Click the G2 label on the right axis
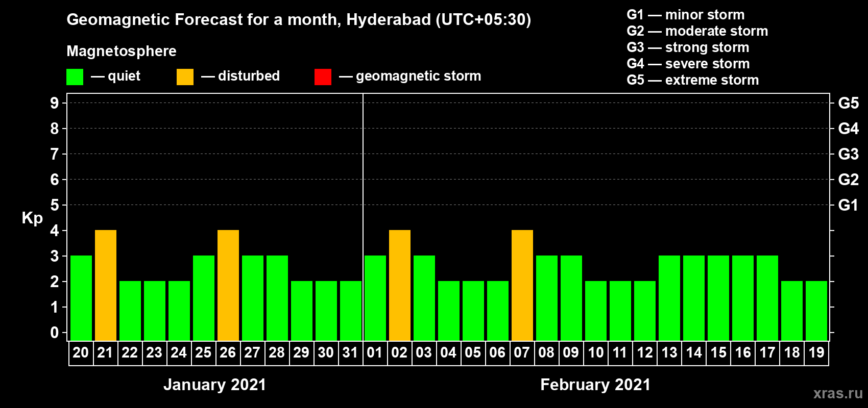The width and height of the screenshot is (868, 408). (x=849, y=180)
